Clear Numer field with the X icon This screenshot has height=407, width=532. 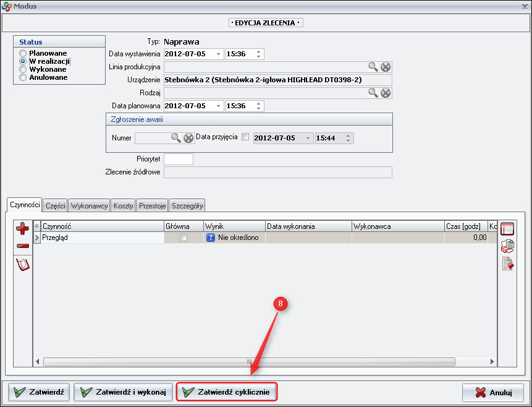pyautogui.click(x=188, y=138)
